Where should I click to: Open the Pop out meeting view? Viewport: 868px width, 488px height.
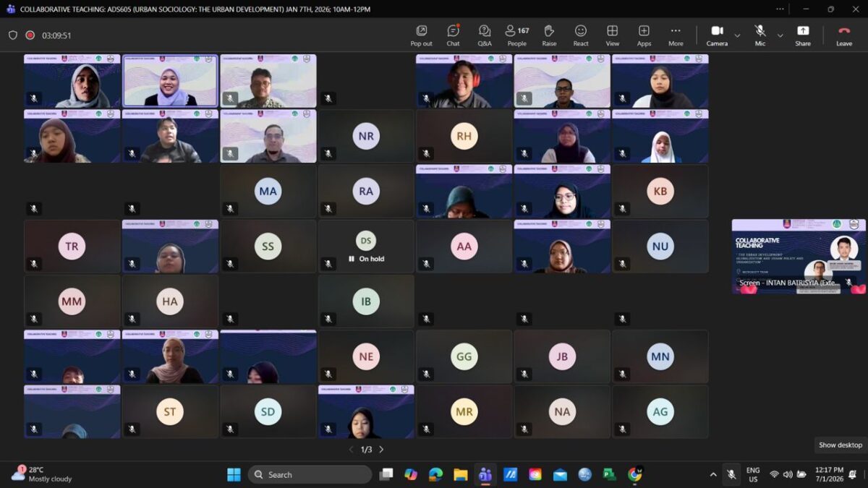tap(421, 35)
